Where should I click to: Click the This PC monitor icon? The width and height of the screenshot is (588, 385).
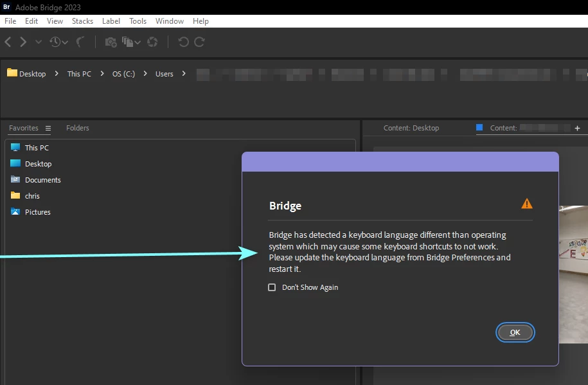15,147
